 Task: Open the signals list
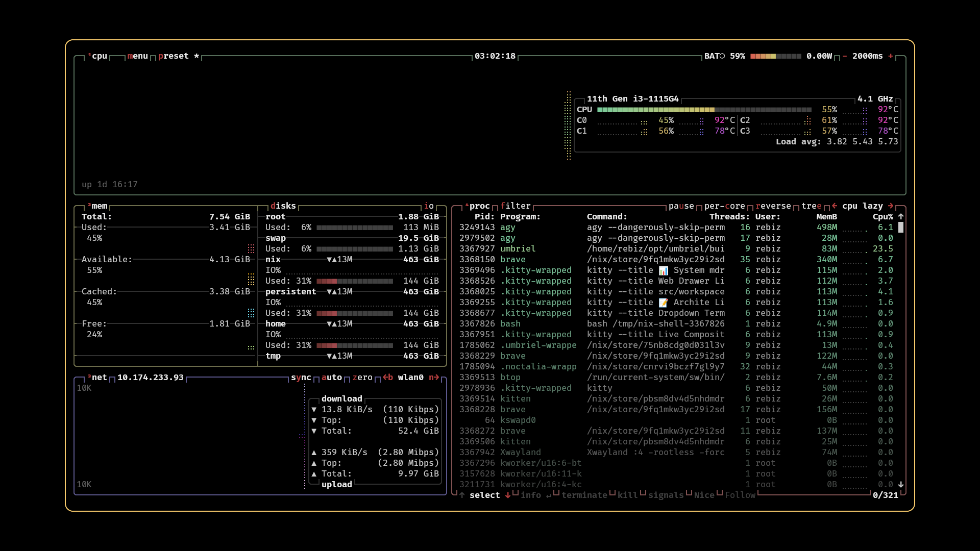[x=666, y=495]
